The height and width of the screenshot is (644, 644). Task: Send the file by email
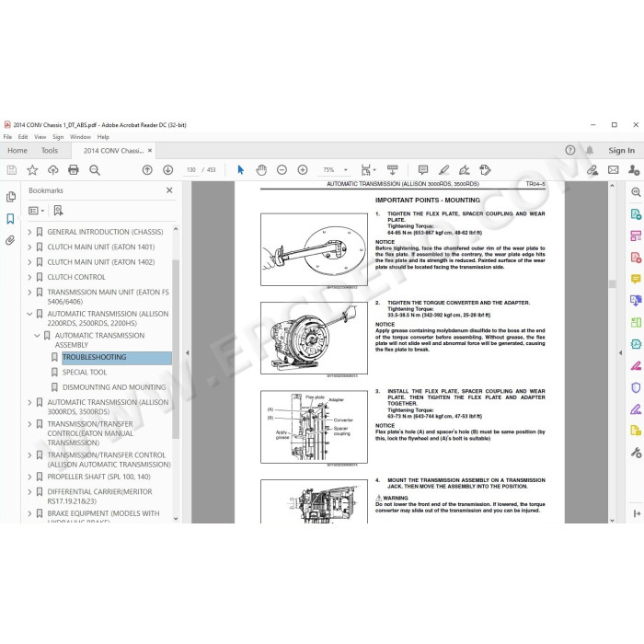(x=613, y=169)
